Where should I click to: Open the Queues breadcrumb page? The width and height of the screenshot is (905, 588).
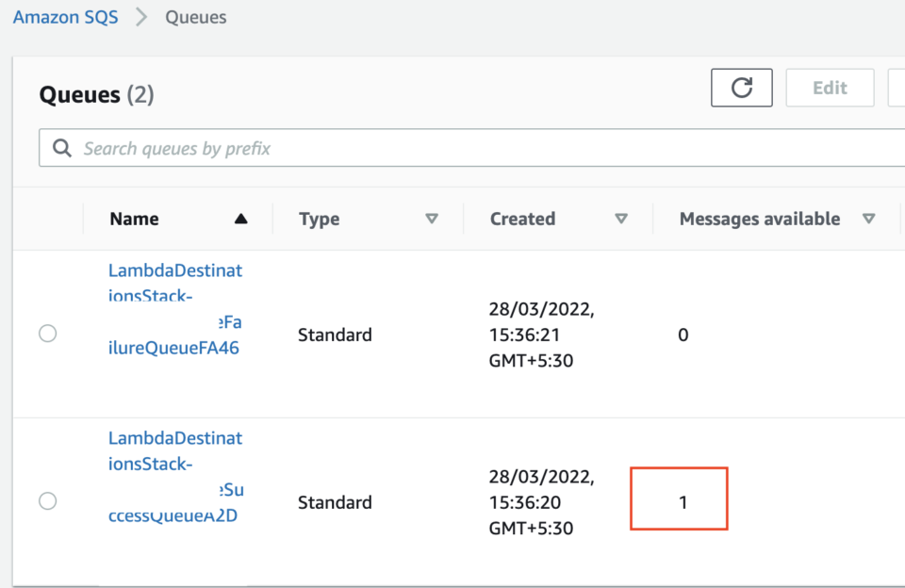(195, 16)
